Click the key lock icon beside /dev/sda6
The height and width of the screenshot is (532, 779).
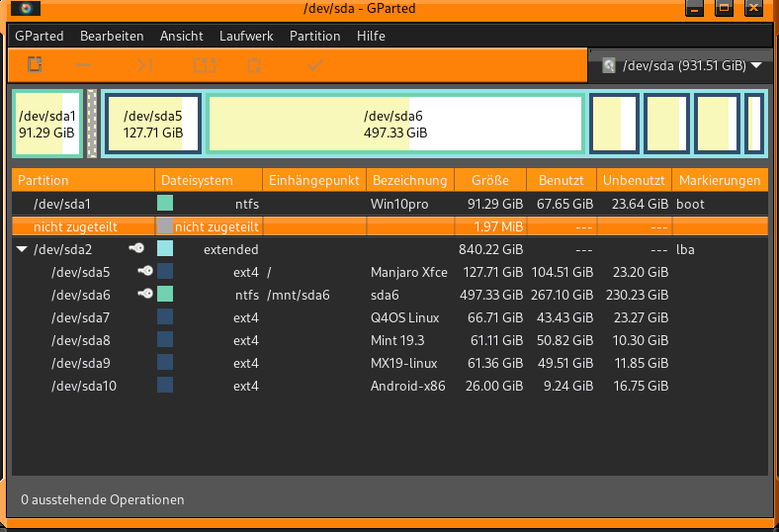pos(145,295)
